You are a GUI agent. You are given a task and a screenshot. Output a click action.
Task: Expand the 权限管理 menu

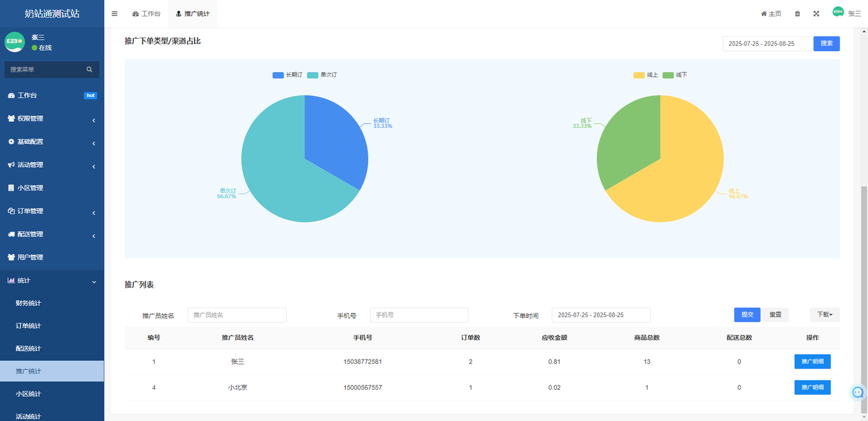[52, 119]
